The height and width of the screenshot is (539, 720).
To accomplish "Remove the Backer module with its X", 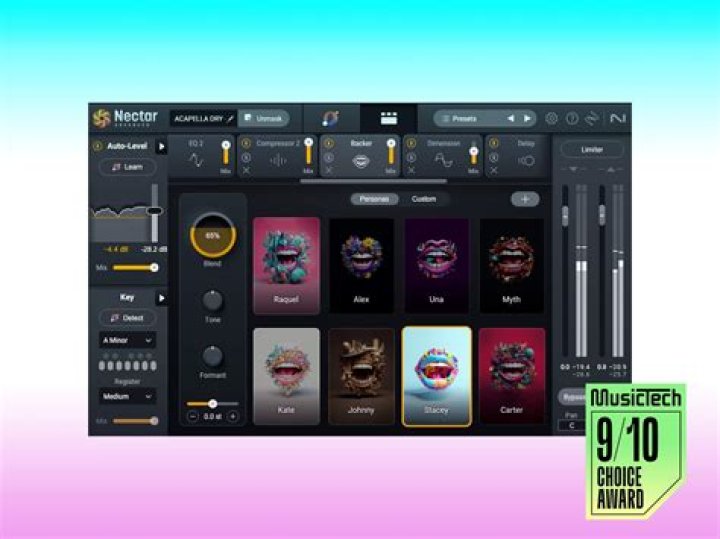I will (x=329, y=170).
